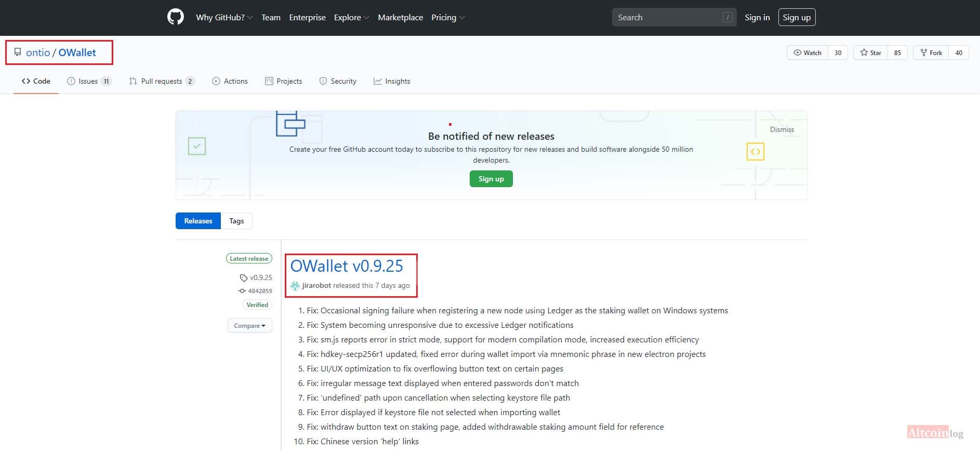The image size is (980, 451).
Task: Open the OWallet v0.9.25 release title
Action: (x=347, y=266)
